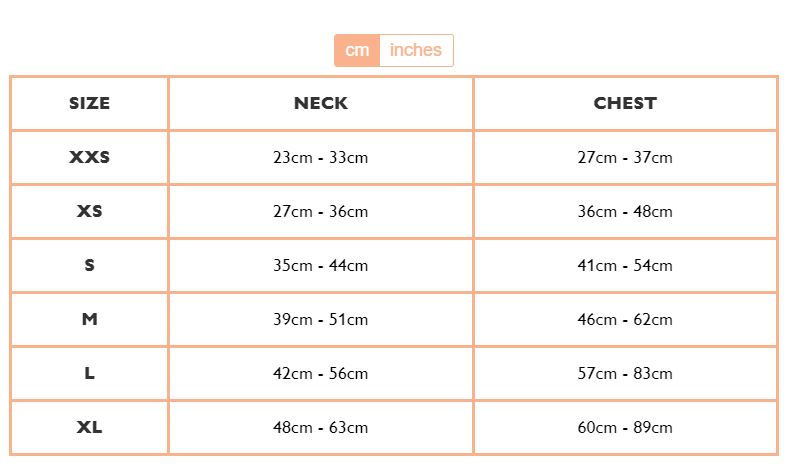
Task: Click the XXS neck value 23cm - 33cm
Action: click(321, 158)
